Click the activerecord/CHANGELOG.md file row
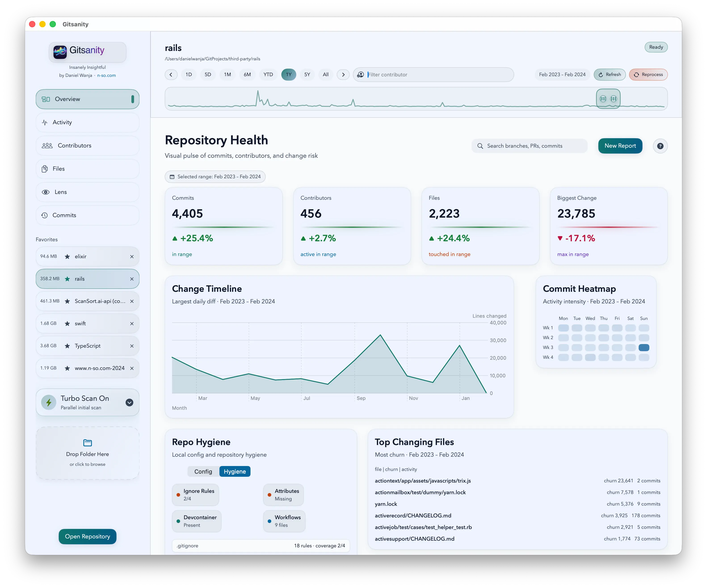 (518, 516)
